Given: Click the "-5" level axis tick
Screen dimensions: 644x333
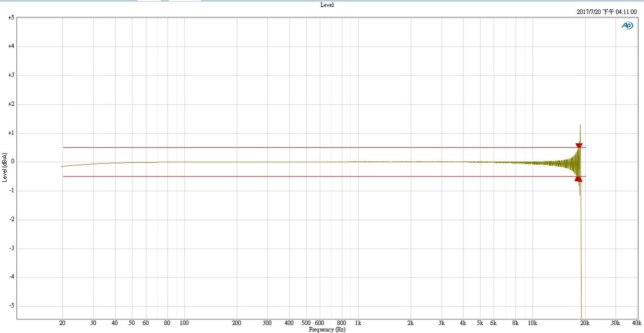Looking at the screenshot, I should 12,306.
